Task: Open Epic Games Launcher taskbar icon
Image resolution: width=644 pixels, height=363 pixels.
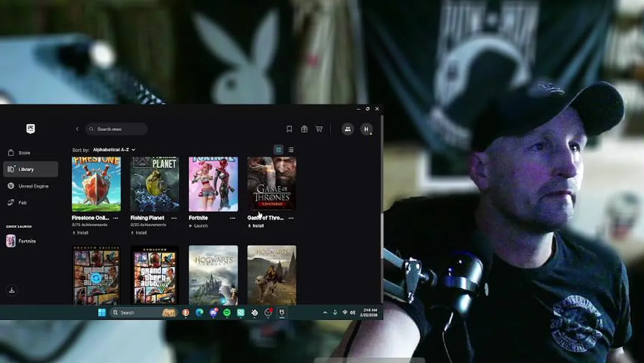Action: point(282,313)
